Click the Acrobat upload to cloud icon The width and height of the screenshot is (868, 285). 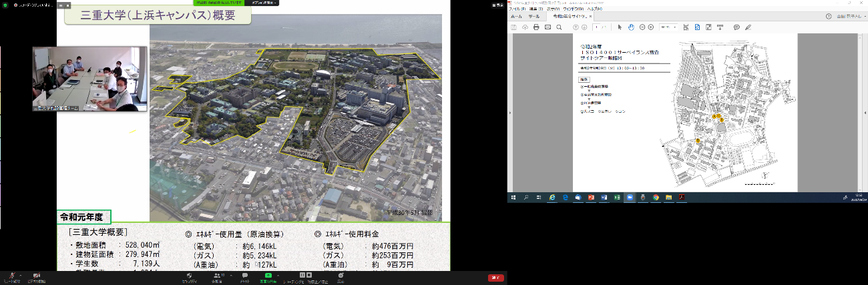tap(525, 27)
